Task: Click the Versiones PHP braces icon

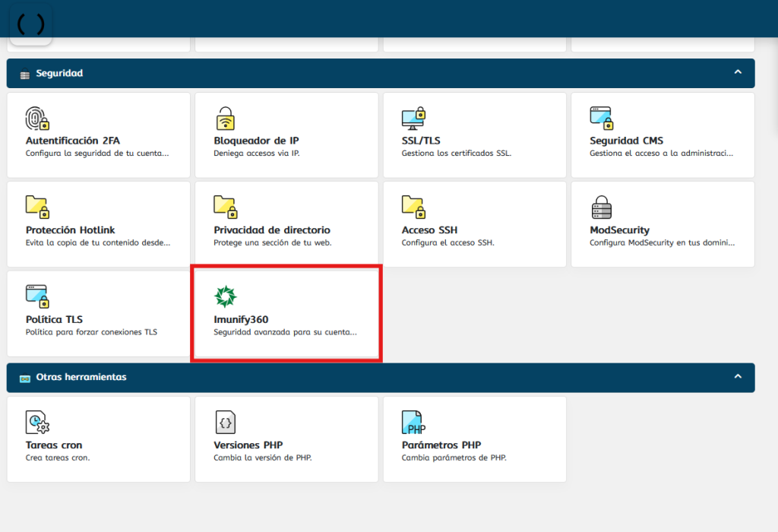Action: pos(226,422)
